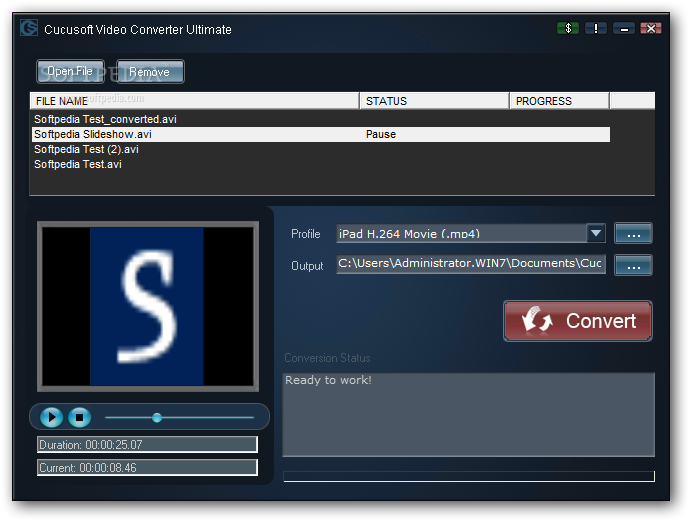Screen dimensions: 690x521
Task: Select the Softpedia Slideshow.avi row
Action: (321, 134)
